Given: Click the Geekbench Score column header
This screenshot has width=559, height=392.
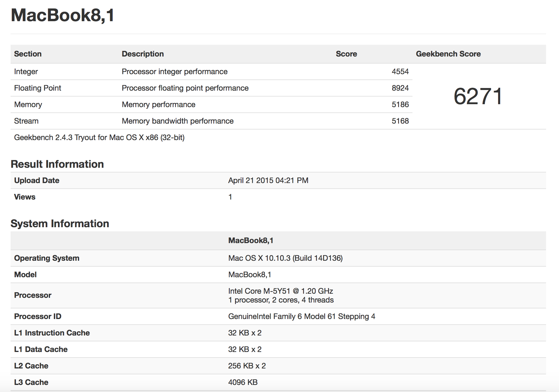Looking at the screenshot, I should point(448,54).
